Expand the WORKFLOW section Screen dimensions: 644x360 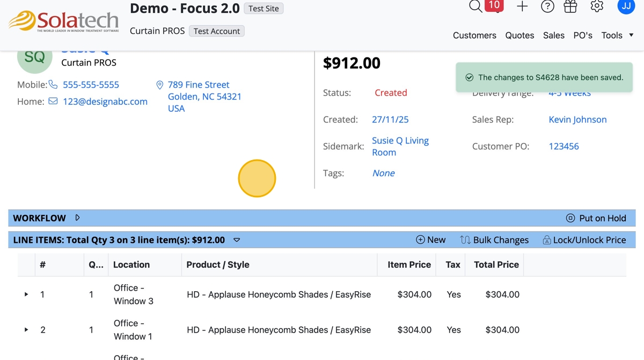[78, 218]
